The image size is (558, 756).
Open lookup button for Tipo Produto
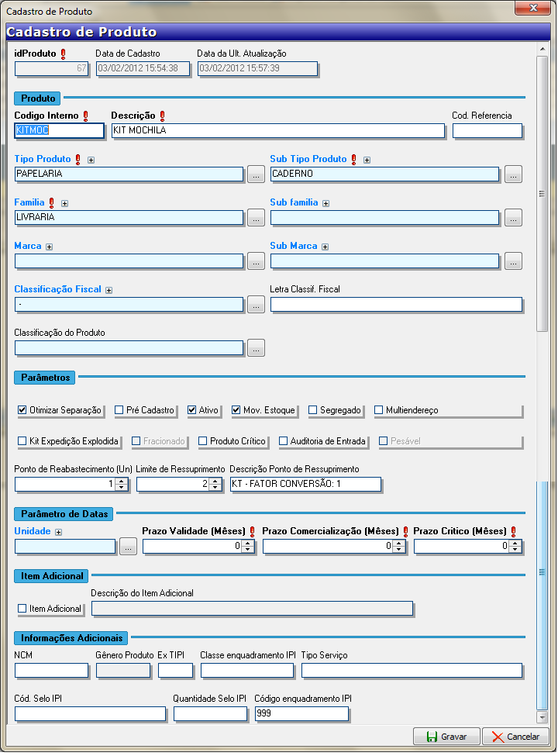coord(257,174)
